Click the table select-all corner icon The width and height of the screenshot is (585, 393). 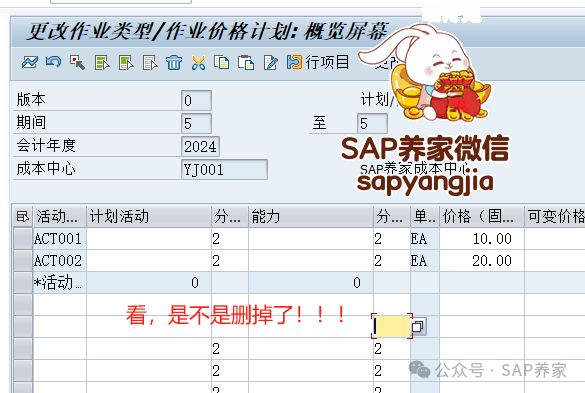pyautogui.click(x=22, y=216)
